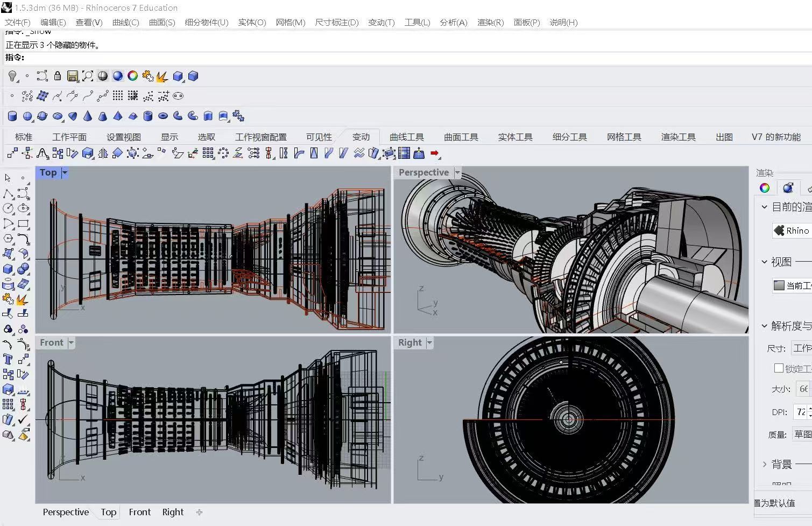The image size is (812, 526).
Task: Open the 尺寸 size dropdown
Action: tap(802, 348)
